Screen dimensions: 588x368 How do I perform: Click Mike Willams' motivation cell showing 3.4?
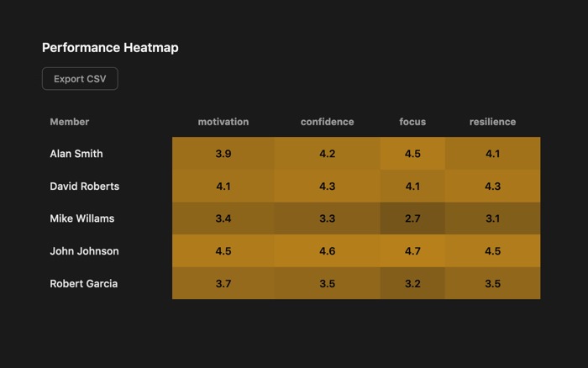(x=223, y=218)
